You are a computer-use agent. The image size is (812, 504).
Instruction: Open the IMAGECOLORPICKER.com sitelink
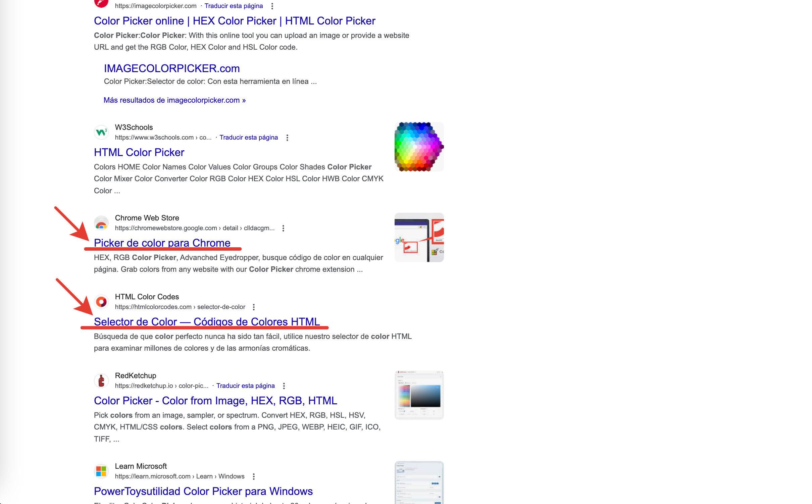click(x=172, y=68)
